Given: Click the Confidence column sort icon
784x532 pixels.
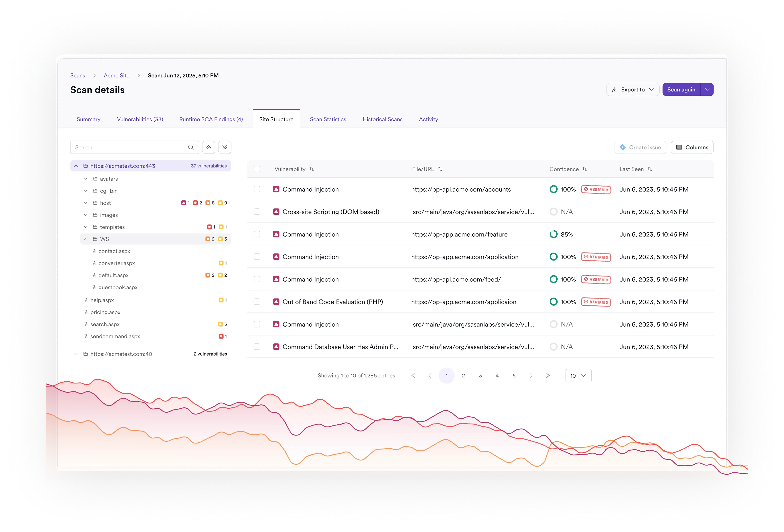Looking at the screenshot, I should click(x=585, y=169).
